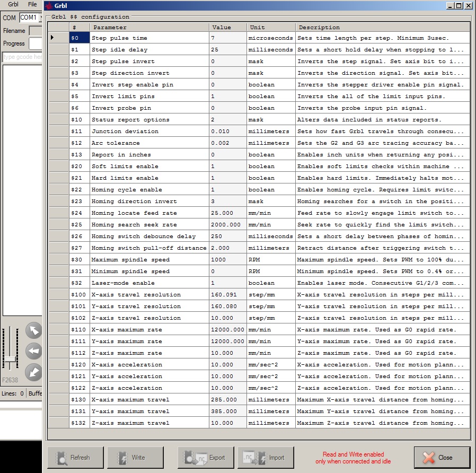Click Soft limits enable value cell
The height and width of the screenshot is (473, 476).
(x=228, y=167)
